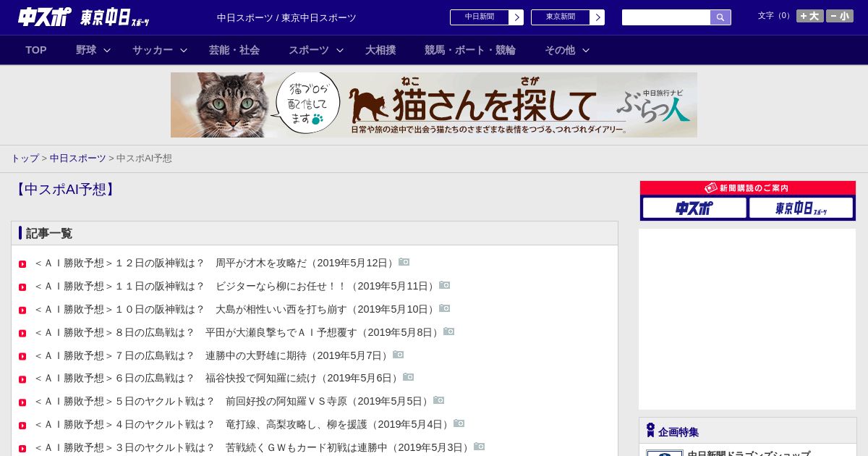
Task: Click camera icon on 5月10日 article
Action: click(x=444, y=308)
